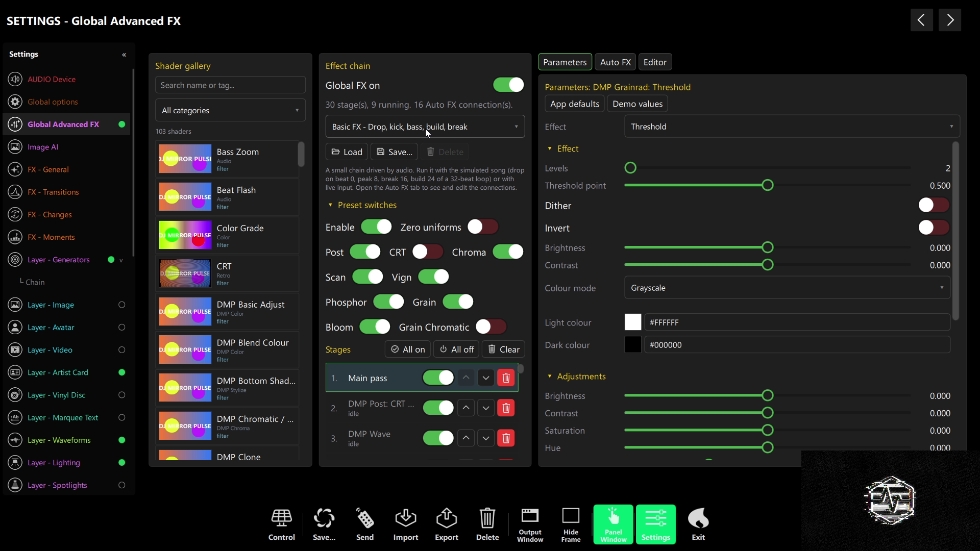Viewport: 980px width, 551px height.
Task: Enable the Dither switch
Action: [x=934, y=206]
